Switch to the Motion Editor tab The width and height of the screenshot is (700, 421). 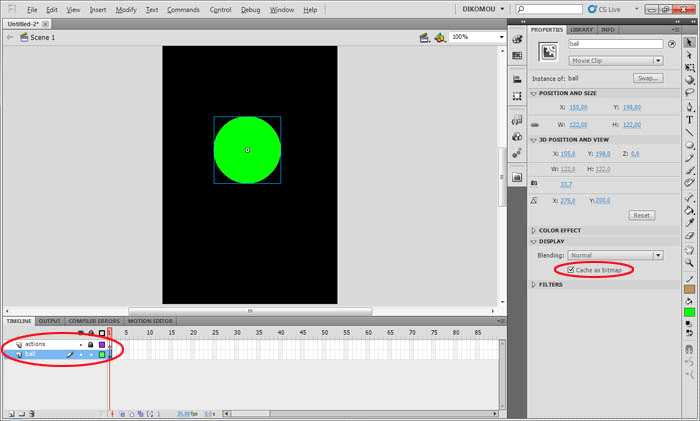(x=150, y=321)
